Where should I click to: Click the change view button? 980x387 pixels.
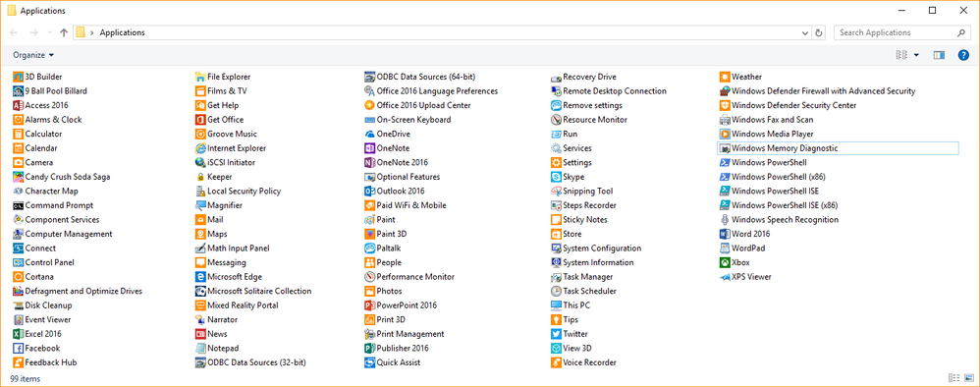click(901, 55)
